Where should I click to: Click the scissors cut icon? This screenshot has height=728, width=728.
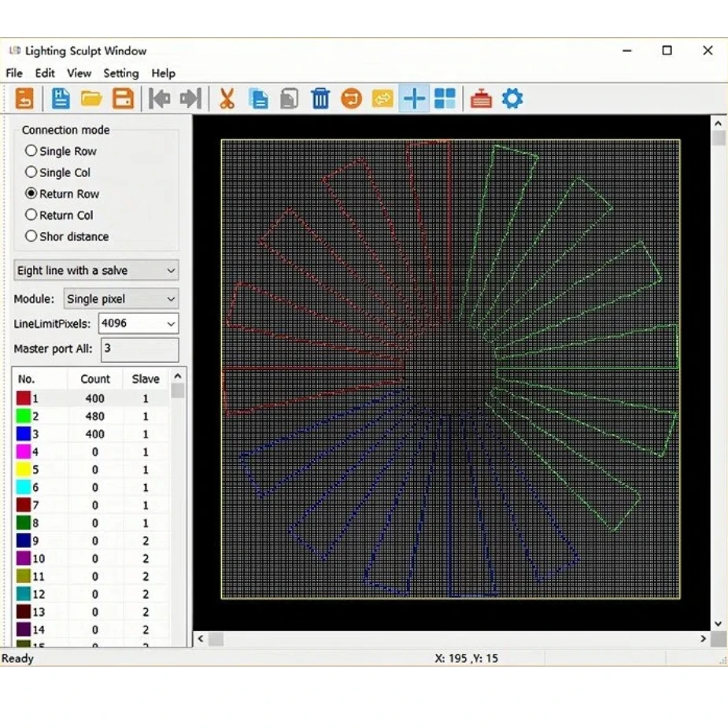click(x=227, y=99)
